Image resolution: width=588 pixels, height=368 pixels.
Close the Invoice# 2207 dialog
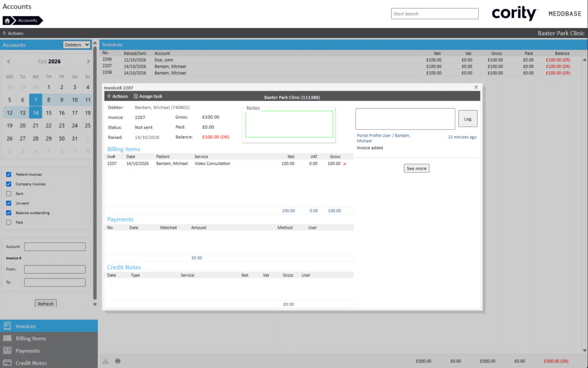click(x=476, y=87)
